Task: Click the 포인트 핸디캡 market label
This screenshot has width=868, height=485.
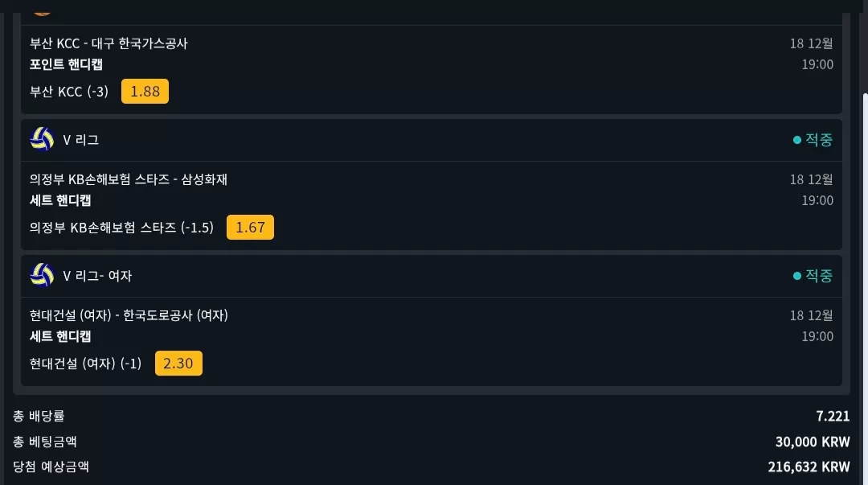Action: click(66, 64)
